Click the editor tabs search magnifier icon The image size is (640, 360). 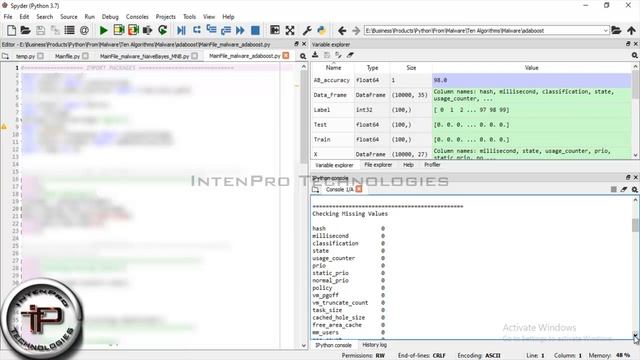(x=303, y=56)
